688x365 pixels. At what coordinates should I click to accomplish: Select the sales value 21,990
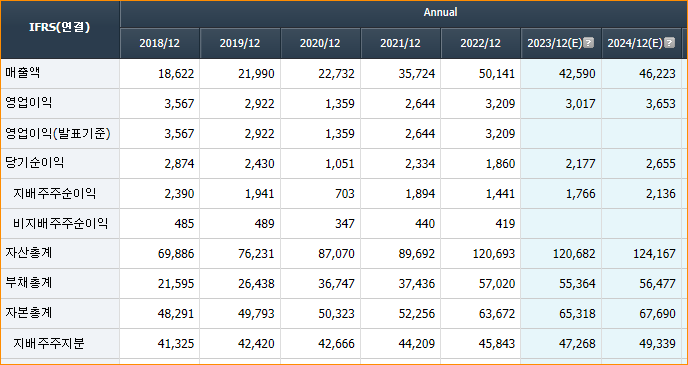pos(256,74)
